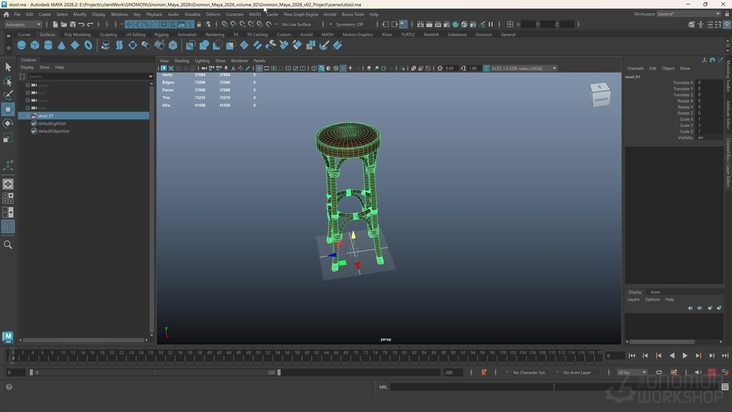The image size is (732, 412).
Task: Toggle the snap to grid magnet icon
Action: pos(225,24)
